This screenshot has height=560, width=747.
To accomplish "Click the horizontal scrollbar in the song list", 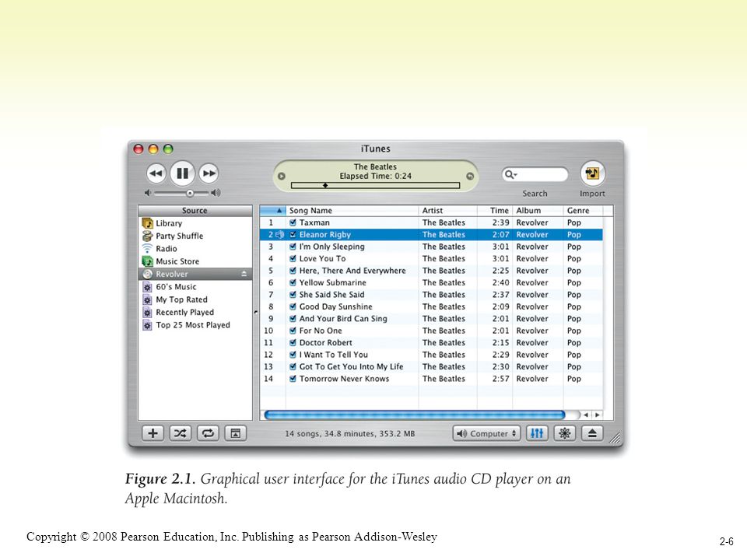I will [x=415, y=415].
